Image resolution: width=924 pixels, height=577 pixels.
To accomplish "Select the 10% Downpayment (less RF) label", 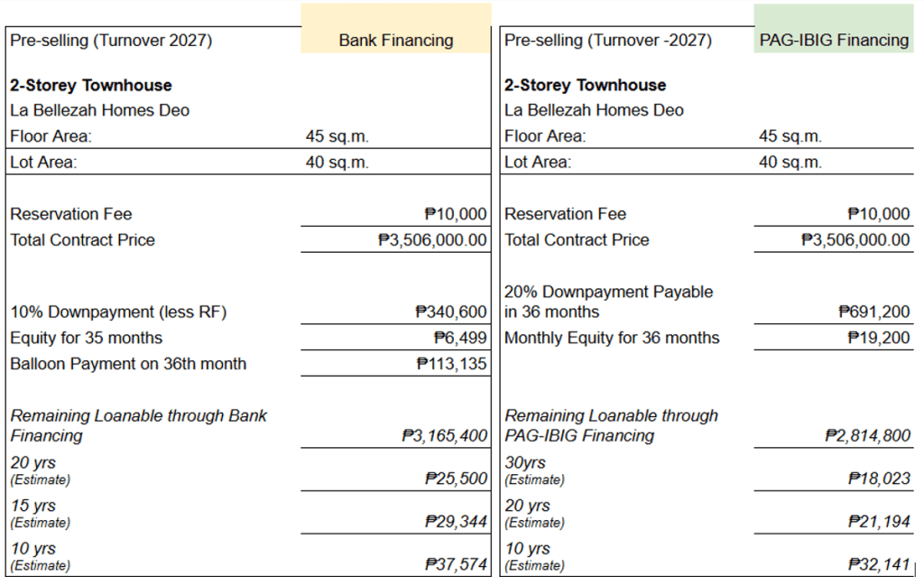I will point(118,312).
